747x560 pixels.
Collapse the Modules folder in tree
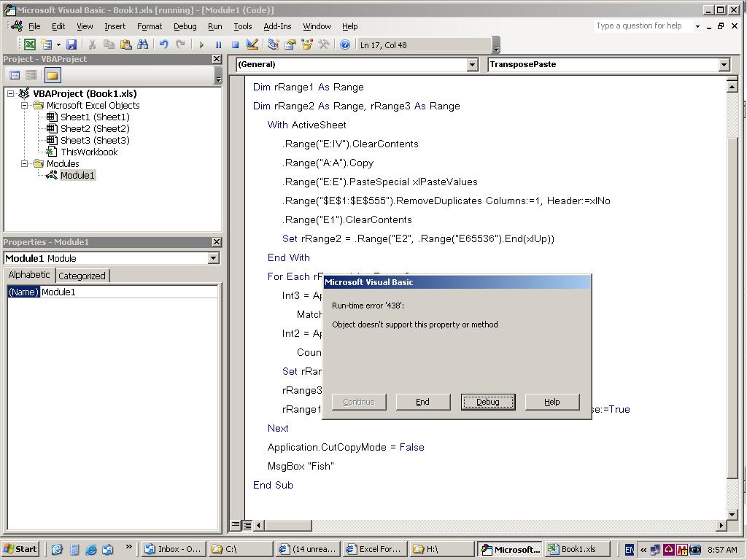tap(24, 163)
